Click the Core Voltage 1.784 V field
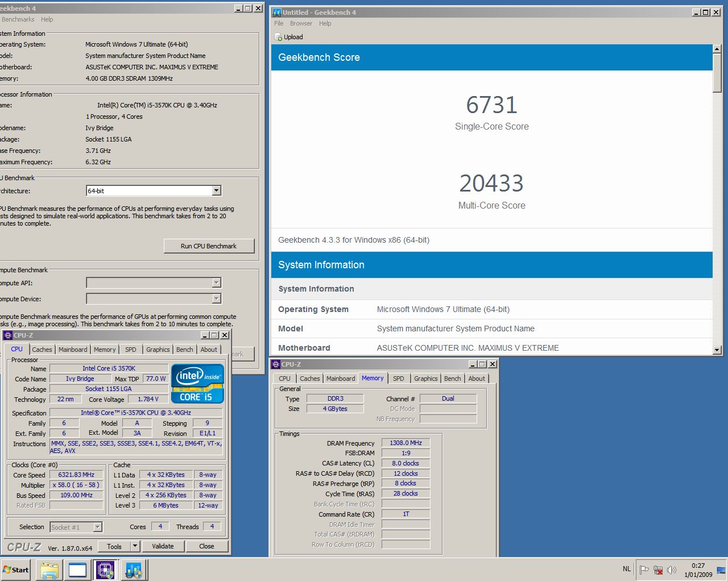 point(148,399)
